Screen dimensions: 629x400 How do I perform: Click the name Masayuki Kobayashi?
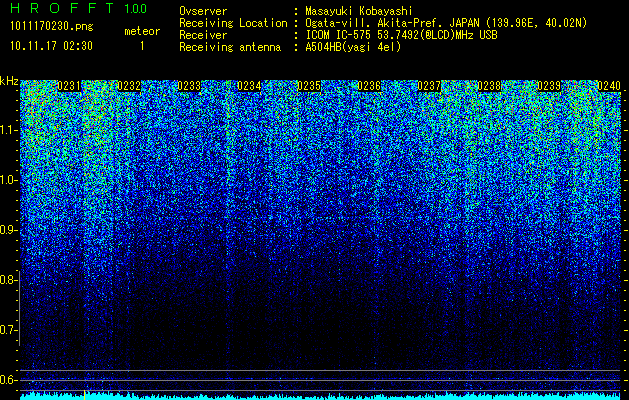point(359,11)
